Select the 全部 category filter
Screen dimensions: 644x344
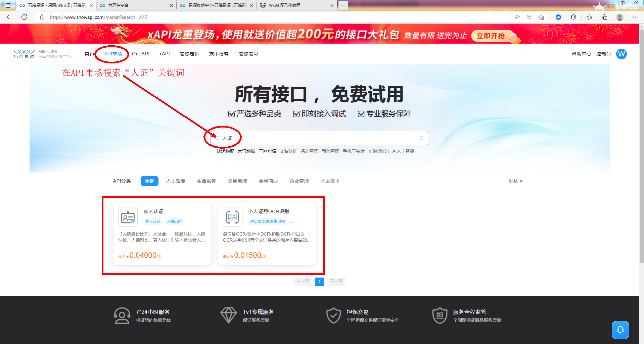[149, 181]
